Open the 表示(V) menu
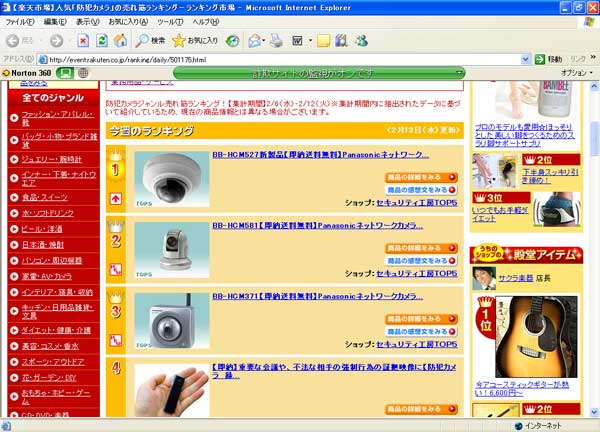The height and width of the screenshot is (432, 600). pos(88,22)
